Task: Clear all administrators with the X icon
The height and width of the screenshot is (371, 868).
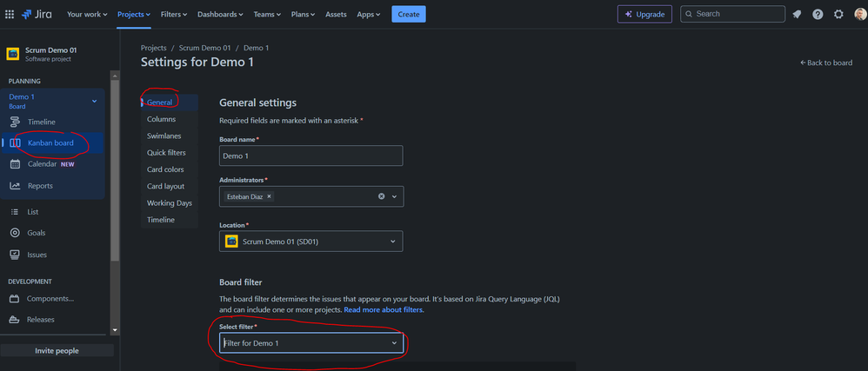Action: coord(382,196)
